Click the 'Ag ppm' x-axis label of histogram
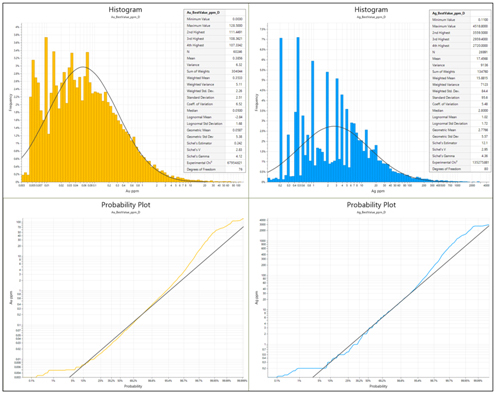 (378, 191)
